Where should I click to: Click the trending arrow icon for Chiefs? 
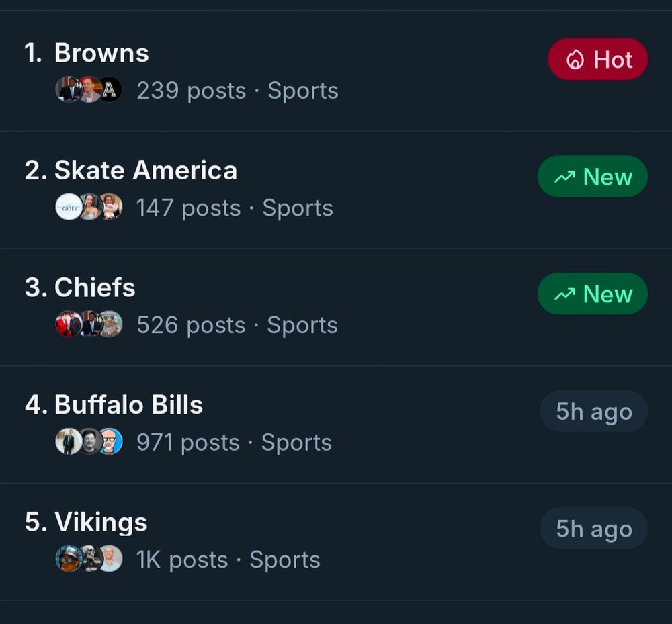tap(564, 295)
